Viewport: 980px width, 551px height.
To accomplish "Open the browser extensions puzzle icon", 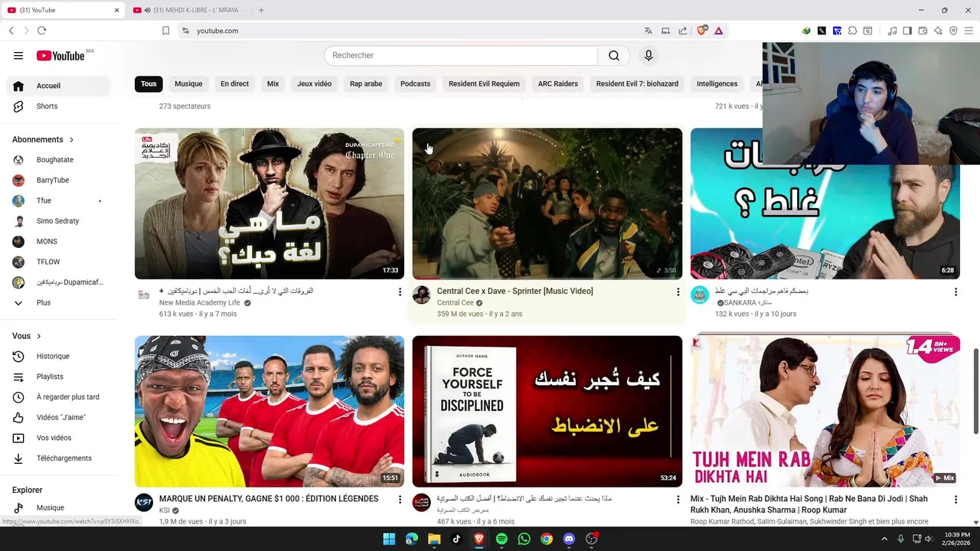I will [852, 31].
